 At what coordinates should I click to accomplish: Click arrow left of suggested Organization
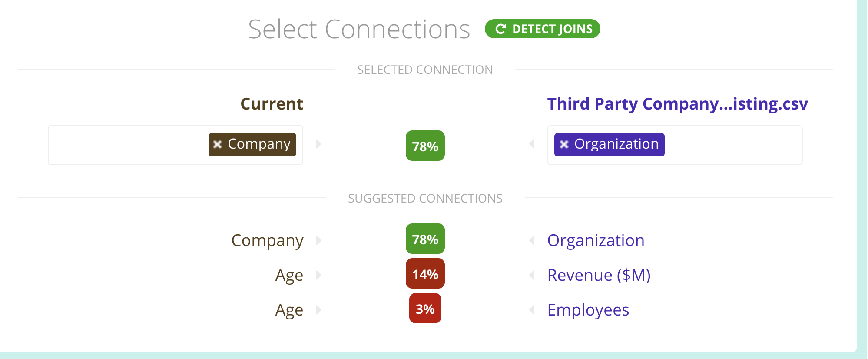pos(532,240)
